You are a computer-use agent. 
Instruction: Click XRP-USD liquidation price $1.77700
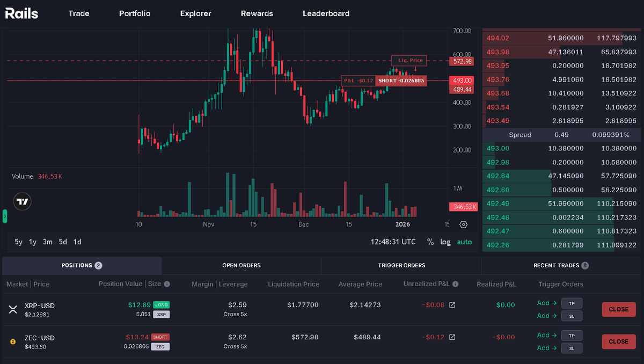[302, 305]
